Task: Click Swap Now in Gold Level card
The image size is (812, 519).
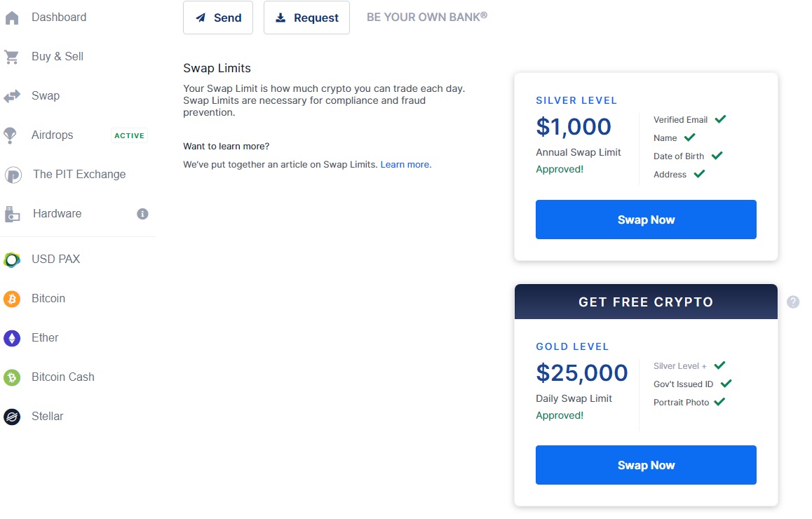Action: [x=646, y=465]
